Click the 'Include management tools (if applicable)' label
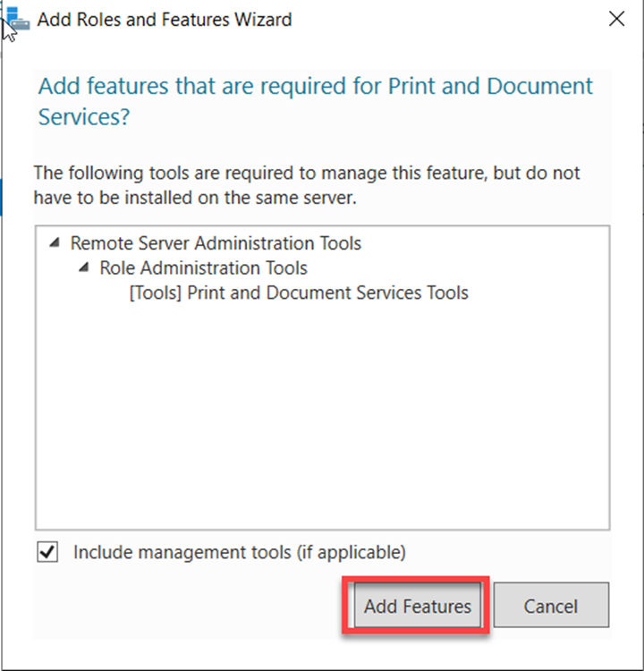The height and width of the screenshot is (671, 644). coord(239,552)
